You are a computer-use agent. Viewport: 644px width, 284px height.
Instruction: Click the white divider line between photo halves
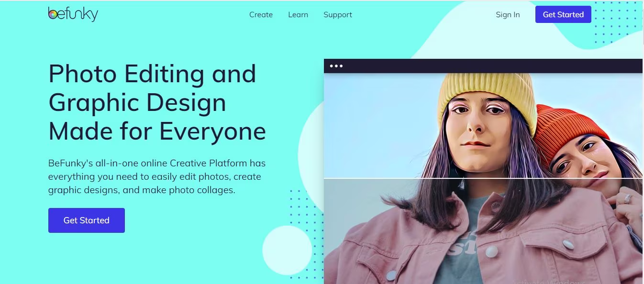click(x=483, y=178)
